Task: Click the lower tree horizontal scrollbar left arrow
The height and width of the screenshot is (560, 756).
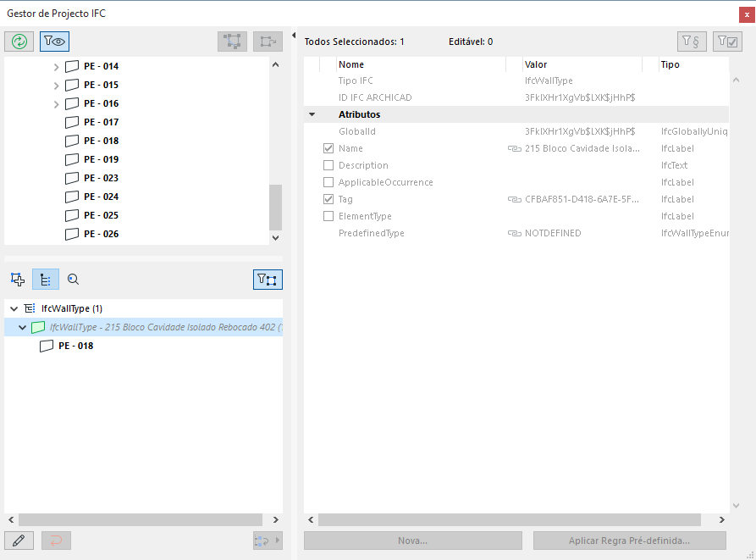Action: (x=11, y=519)
